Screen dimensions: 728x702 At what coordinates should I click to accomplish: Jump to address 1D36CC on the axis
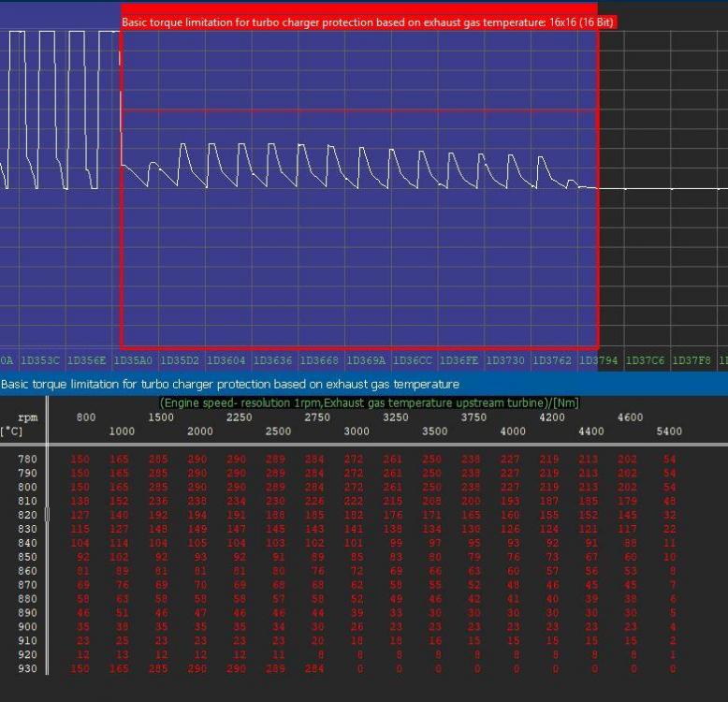(413, 360)
